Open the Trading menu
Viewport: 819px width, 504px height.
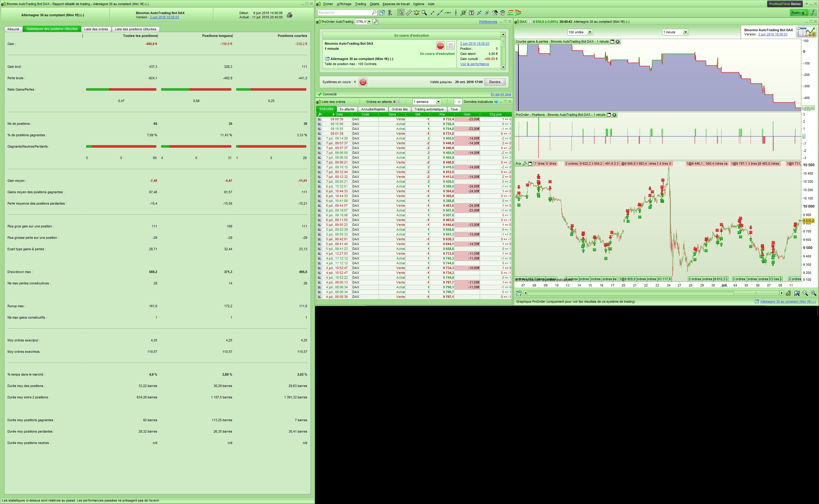(360, 4)
